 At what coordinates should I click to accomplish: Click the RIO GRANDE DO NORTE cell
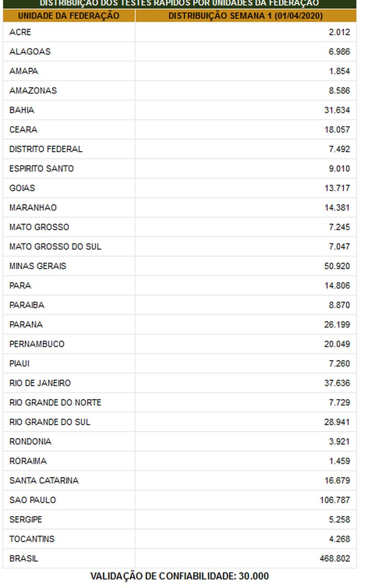pos(55,403)
